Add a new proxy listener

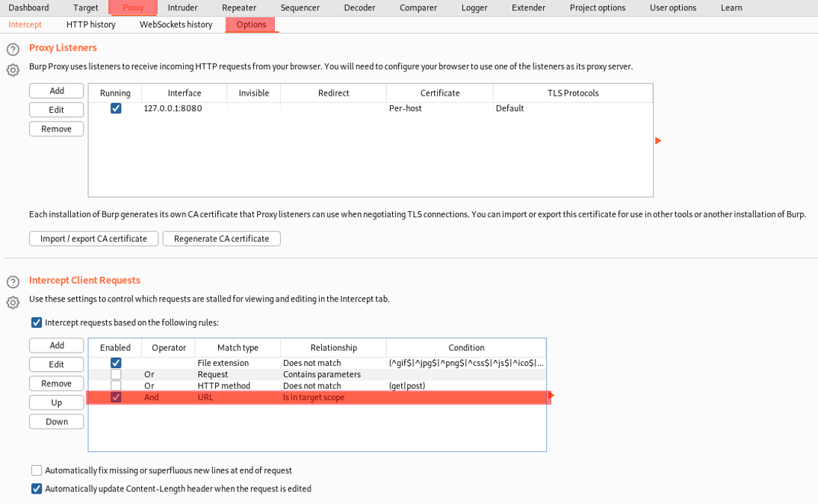point(56,90)
